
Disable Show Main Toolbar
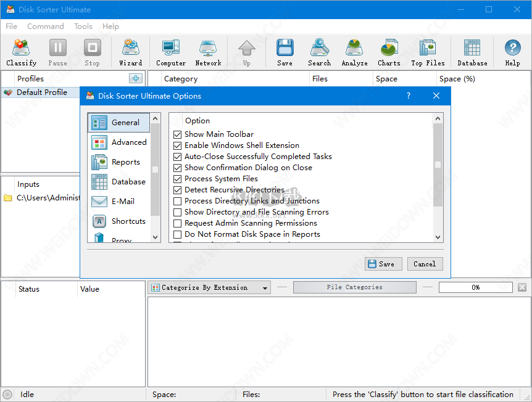tap(177, 134)
